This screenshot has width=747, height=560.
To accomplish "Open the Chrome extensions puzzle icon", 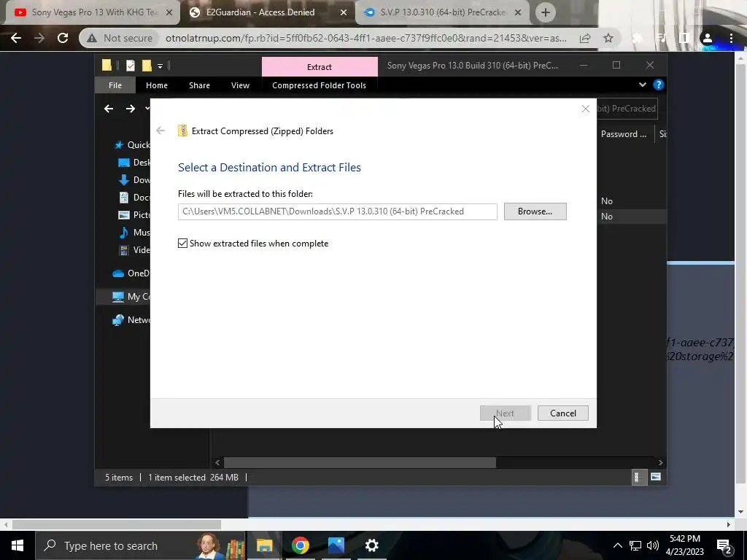I will 638,38.
